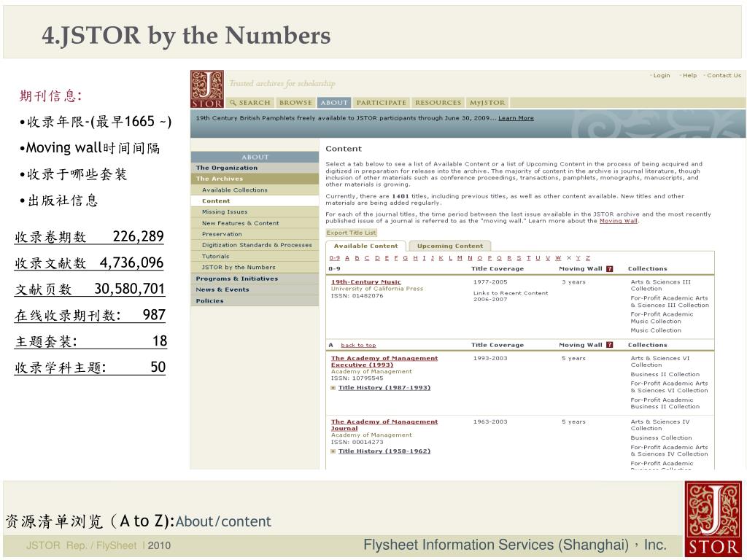
Task: Open the SEARCH magnifier tab
Action: 249,102
